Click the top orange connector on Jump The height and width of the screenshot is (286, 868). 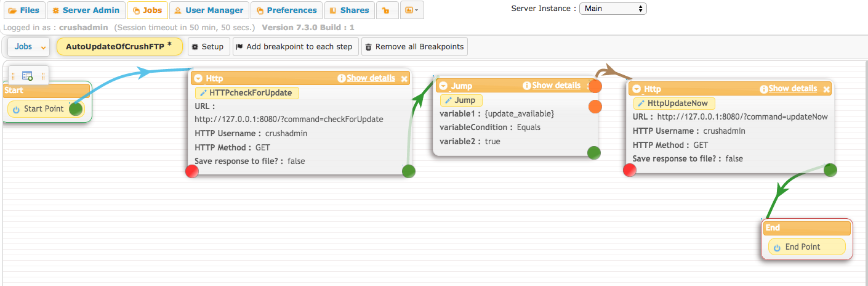click(x=595, y=86)
